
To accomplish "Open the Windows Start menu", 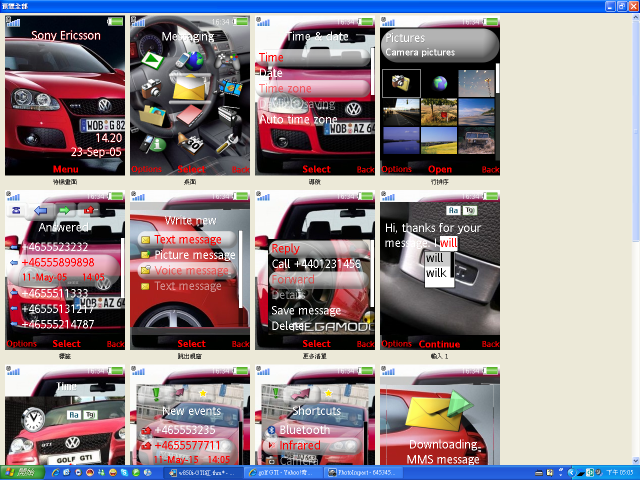I will 22,473.
